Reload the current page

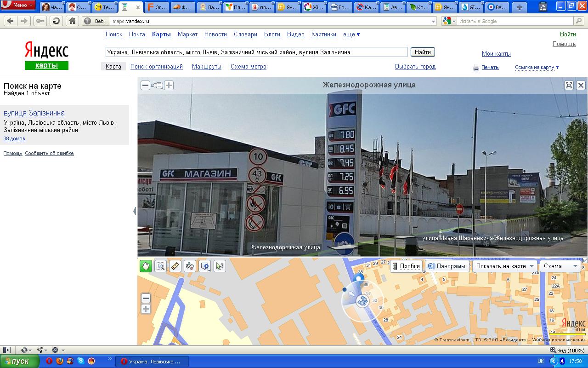[56, 21]
